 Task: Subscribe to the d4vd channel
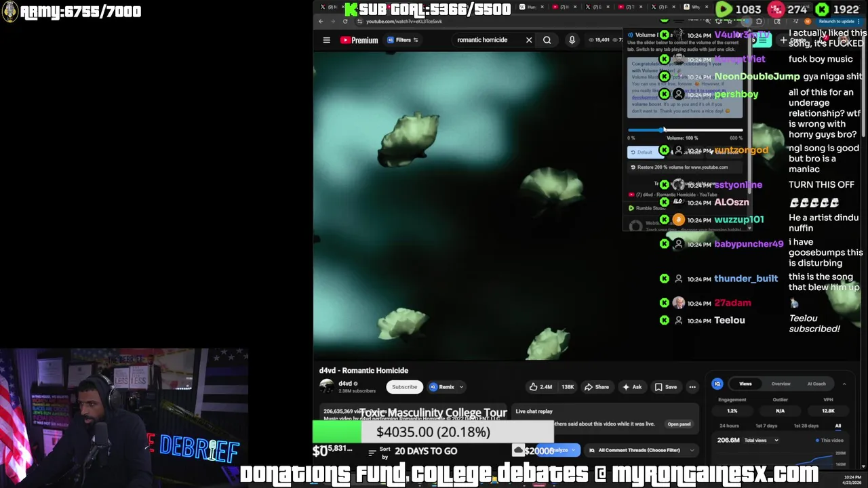404,387
